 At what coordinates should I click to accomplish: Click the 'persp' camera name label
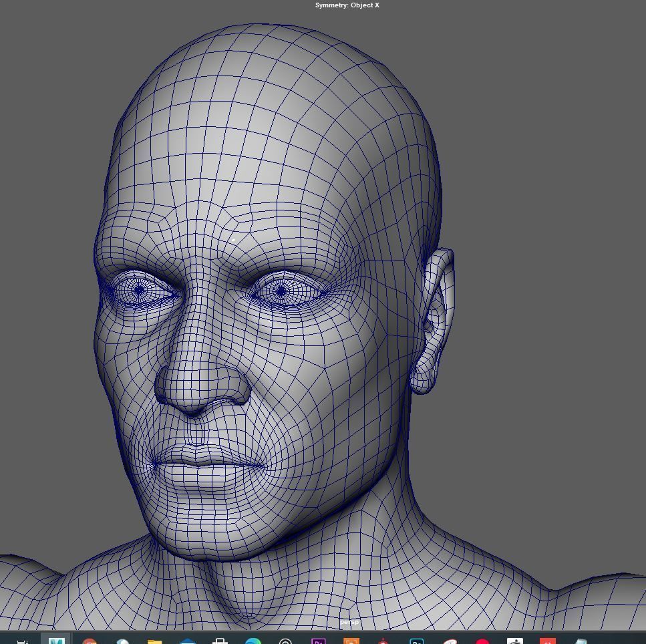pyautogui.click(x=349, y=622)
